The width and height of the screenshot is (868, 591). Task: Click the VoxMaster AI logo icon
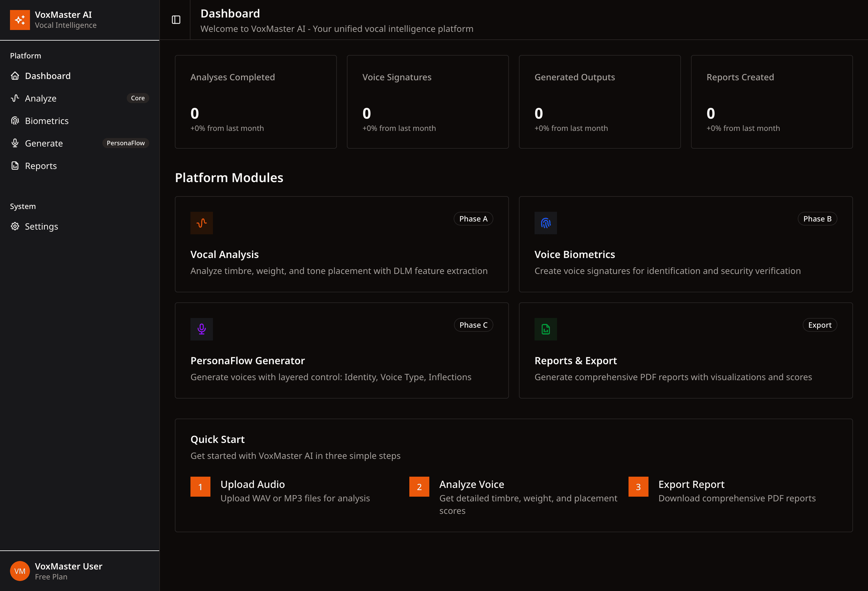pyautogui.click(x=20, y=20)
